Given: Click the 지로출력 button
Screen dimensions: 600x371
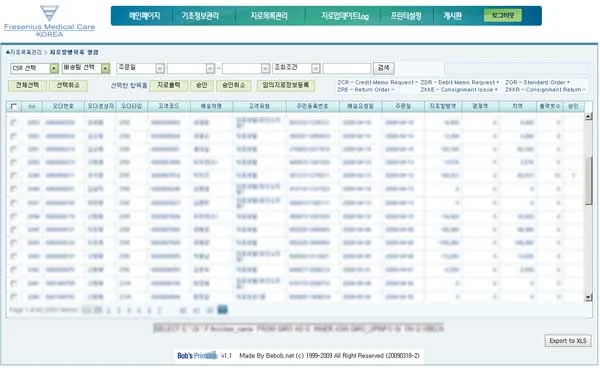Looking at the screenshot, I should click(x=168, y=85).
